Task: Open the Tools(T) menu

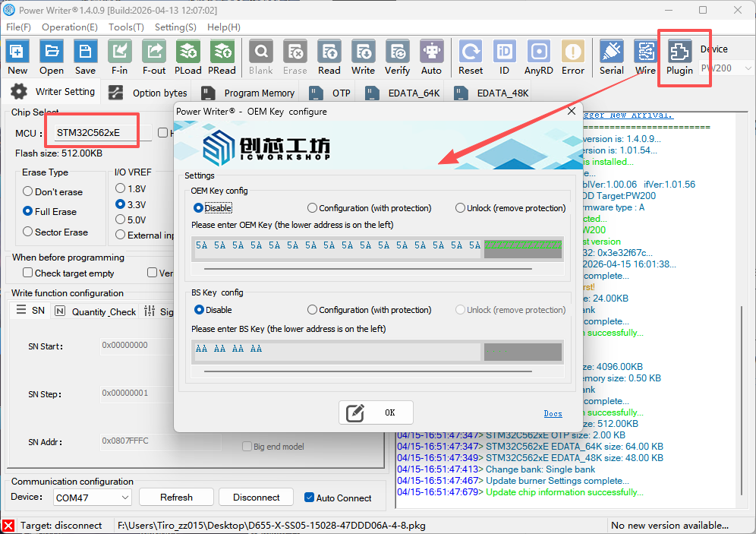Action: click(x=125, y=27)
